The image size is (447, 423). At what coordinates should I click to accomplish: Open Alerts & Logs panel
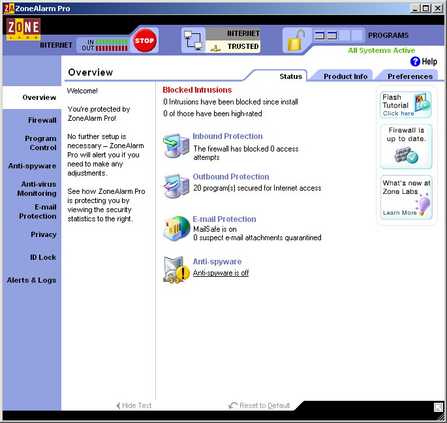point(31,280)
